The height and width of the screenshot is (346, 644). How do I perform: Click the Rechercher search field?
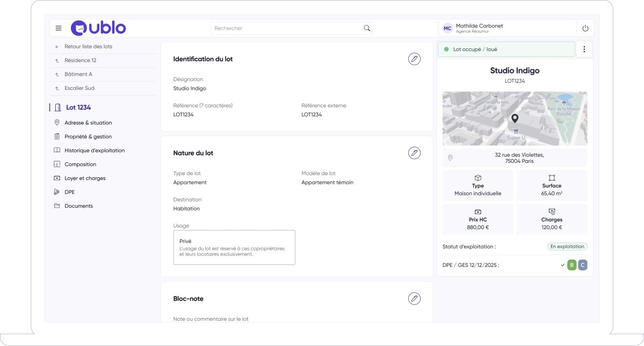[x=287, y=28]
